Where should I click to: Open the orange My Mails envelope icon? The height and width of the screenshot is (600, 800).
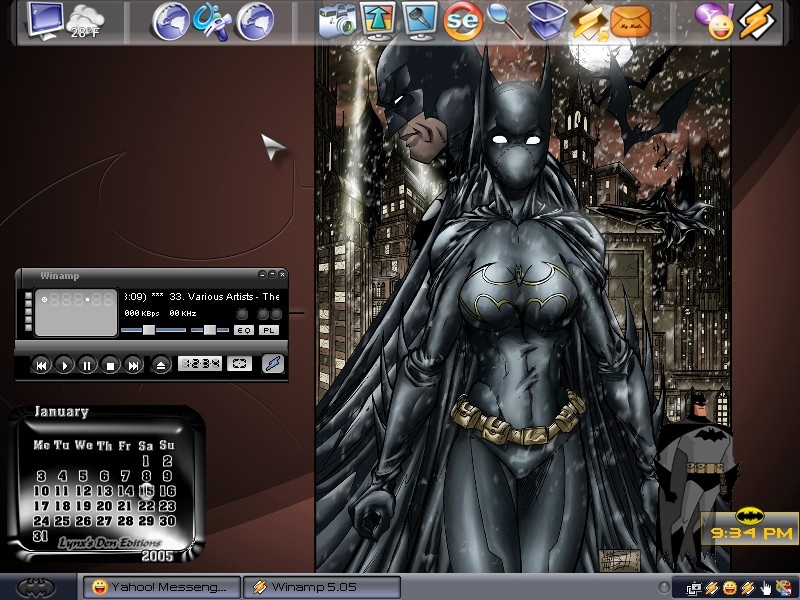(631, 21)
